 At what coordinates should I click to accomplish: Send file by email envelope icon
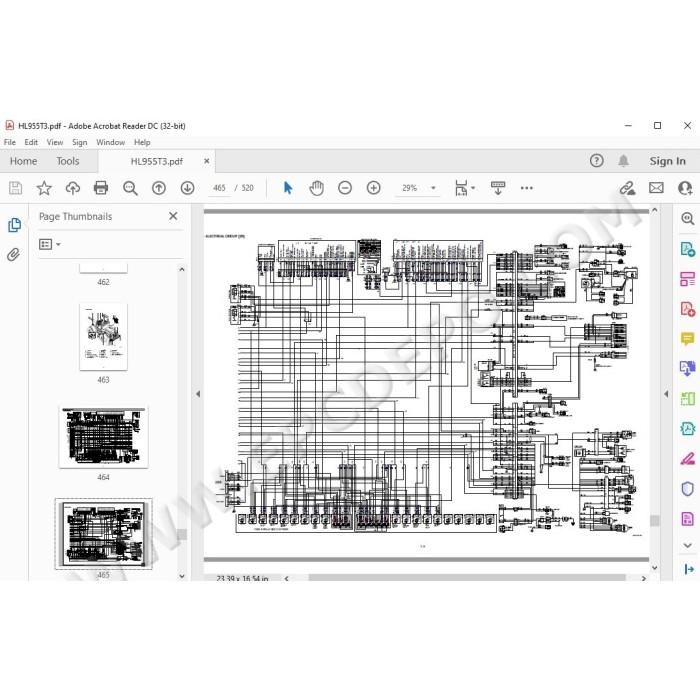pos(656,188)
